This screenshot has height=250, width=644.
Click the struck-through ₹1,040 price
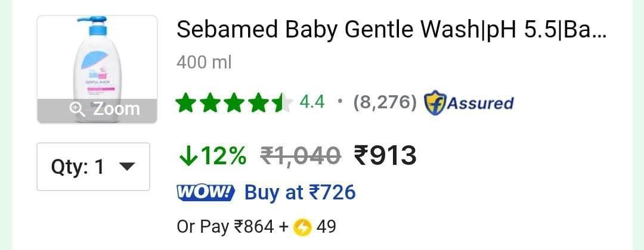coord(301,156)
